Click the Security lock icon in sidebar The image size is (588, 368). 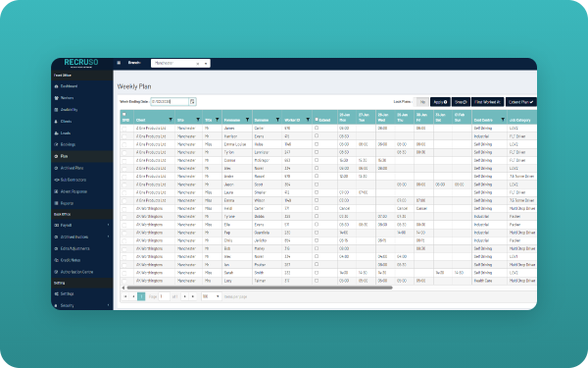pyautogui.click(x=56, y=305)
